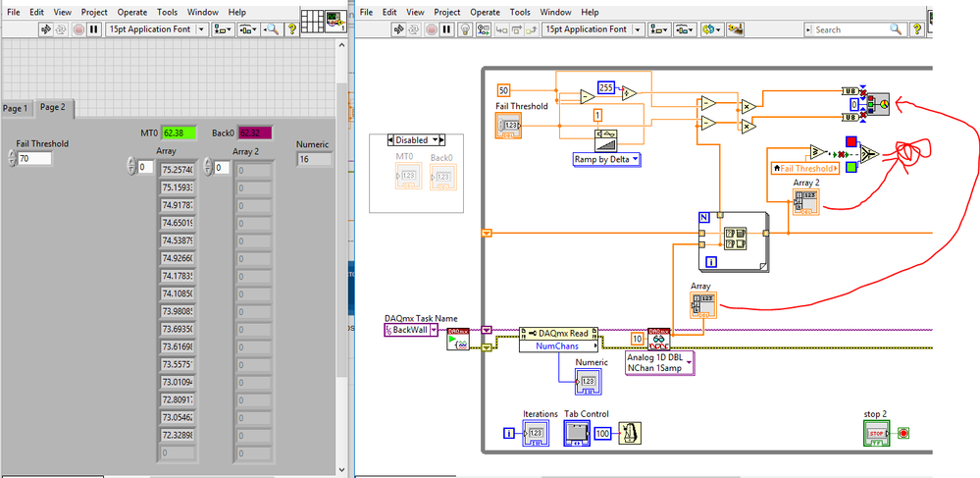The image size is (980, 478).
Task: Click Ramp Pattern VI icon
Action: 605,140
